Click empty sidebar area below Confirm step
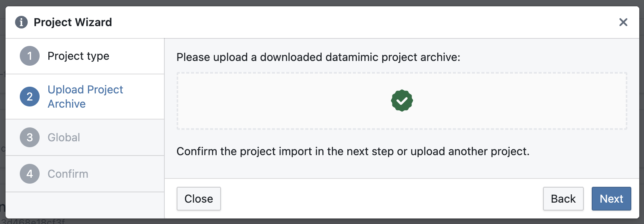Image resolution: width=644 pixels, height=224 pixels. 85,205
